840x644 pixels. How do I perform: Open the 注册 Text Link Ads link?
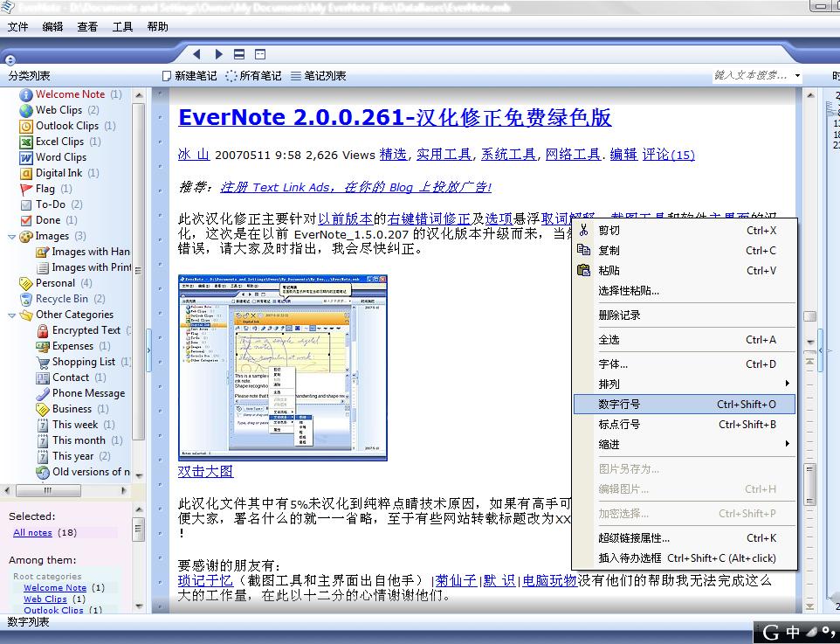tap(356, 187)
